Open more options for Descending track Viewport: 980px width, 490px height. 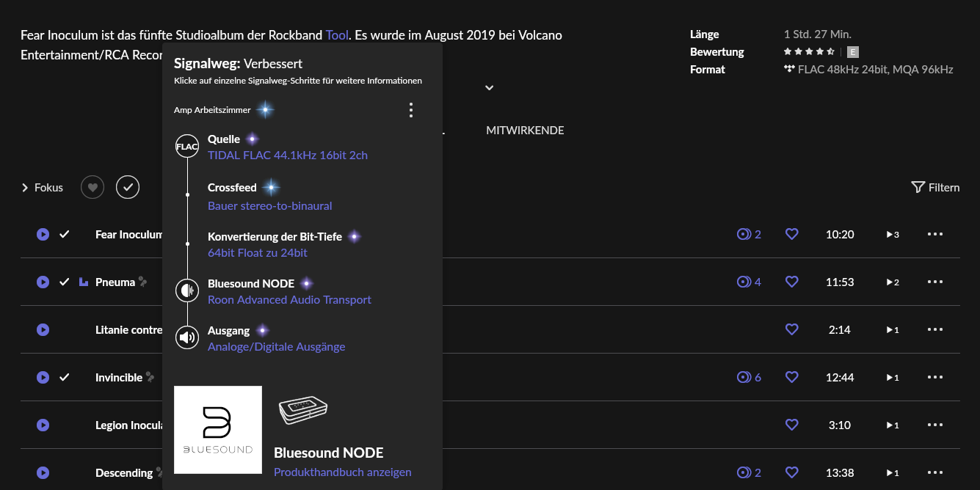934,473
